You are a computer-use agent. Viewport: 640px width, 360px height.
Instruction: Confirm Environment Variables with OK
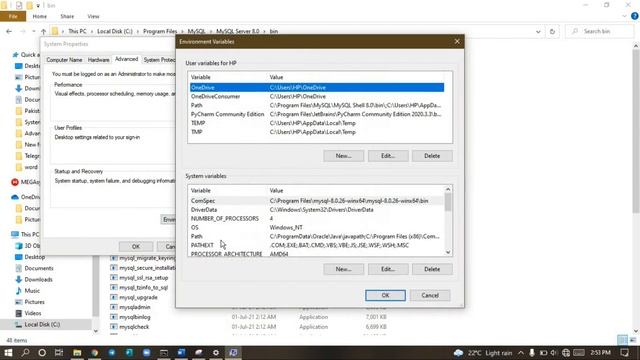point(385,295)
